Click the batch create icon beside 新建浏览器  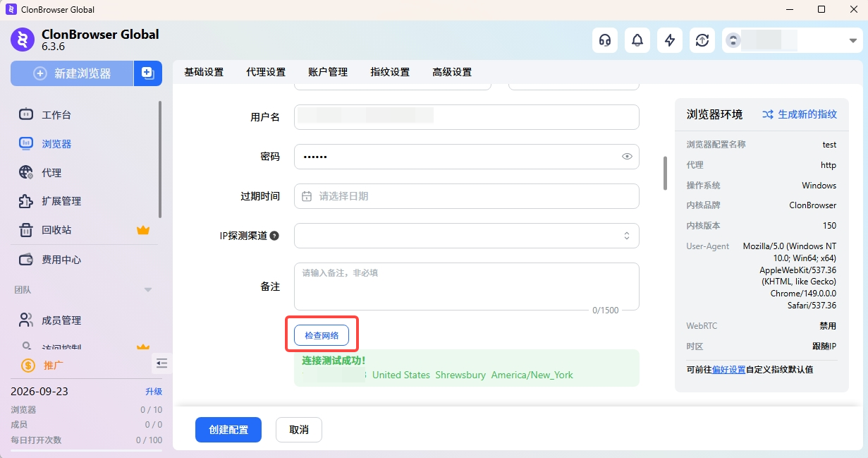[148, 73]
